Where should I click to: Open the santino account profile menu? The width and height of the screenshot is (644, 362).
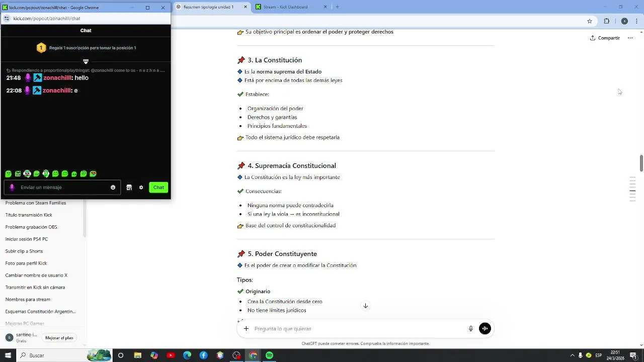tap(21, 338)
